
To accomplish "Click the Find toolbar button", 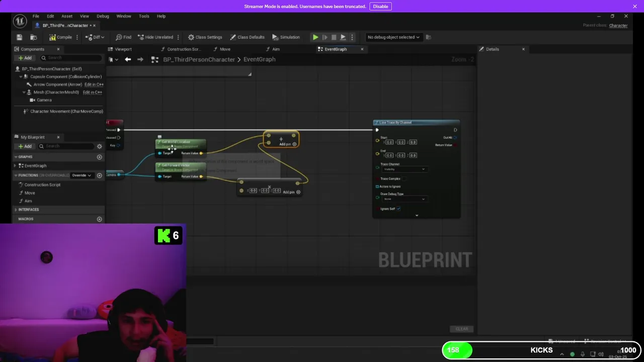I will [x=123, y=37].
